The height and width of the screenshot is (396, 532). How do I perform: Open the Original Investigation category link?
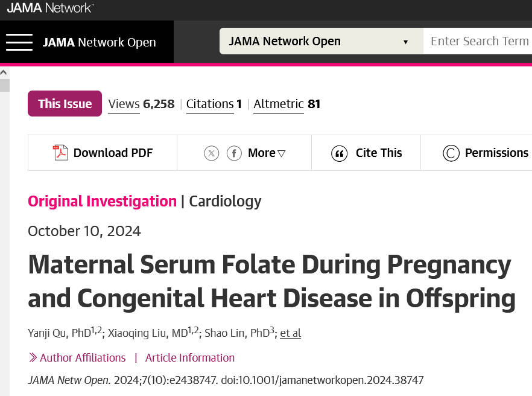click(x=102, y=202)
